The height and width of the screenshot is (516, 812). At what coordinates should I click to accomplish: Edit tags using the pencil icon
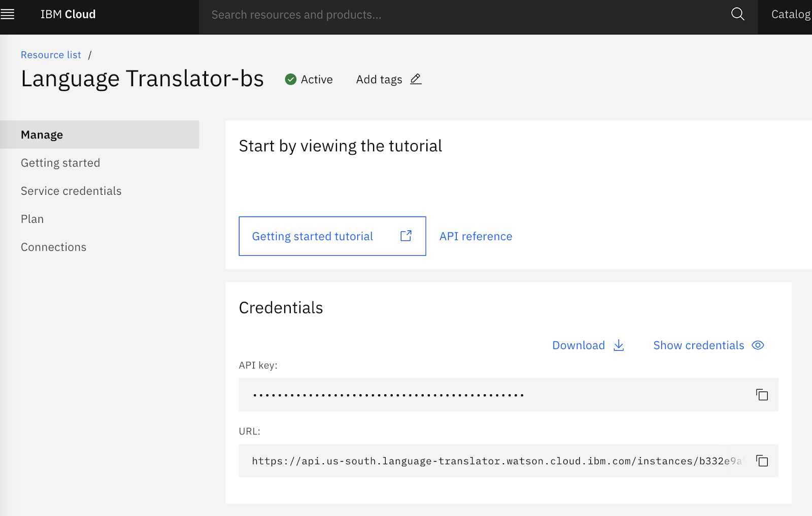click(415, 79)
